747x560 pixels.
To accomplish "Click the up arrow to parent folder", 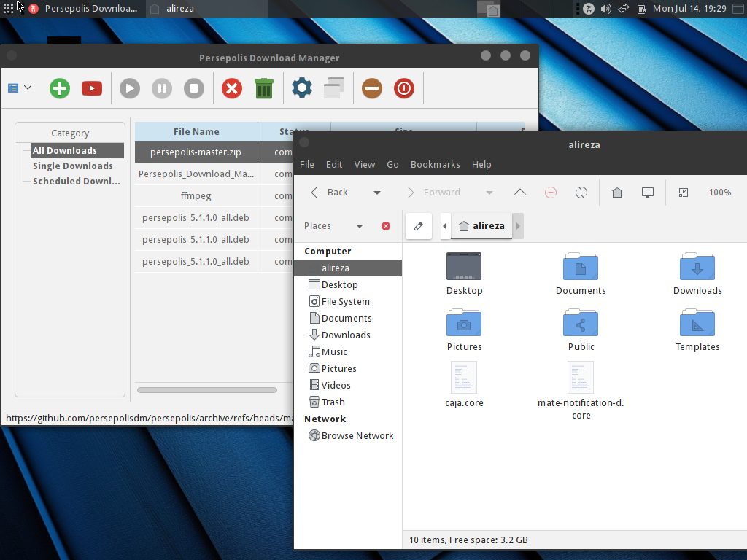I will pos(520,192).
